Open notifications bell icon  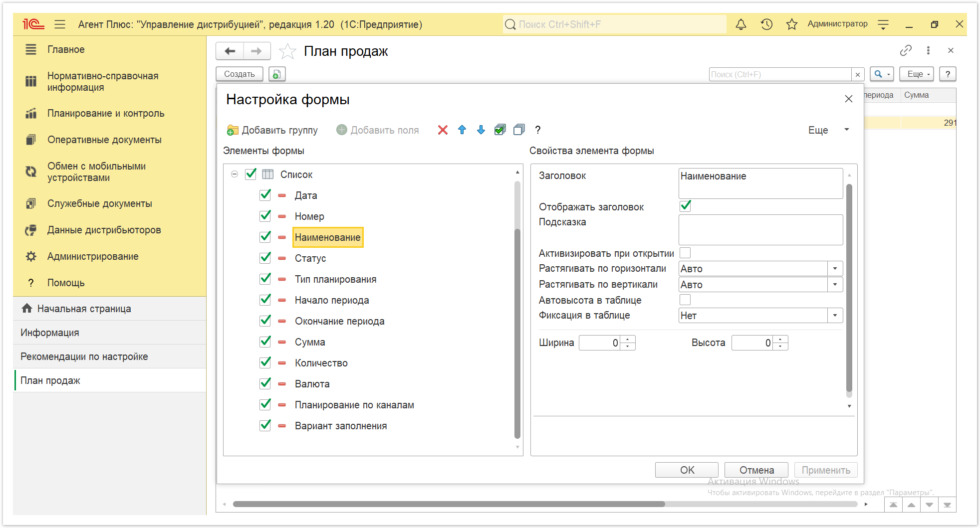point(741,24)
